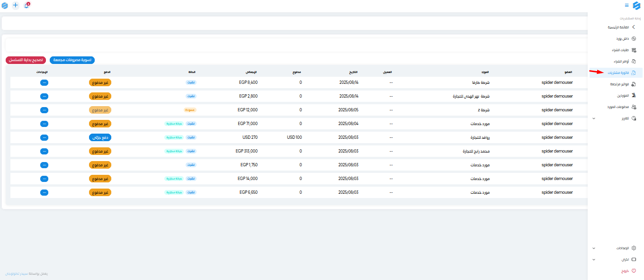Click blue button تسوية مصروفات مجمعة
Viewport: 644px width, 280px height.
coord(72,60)
